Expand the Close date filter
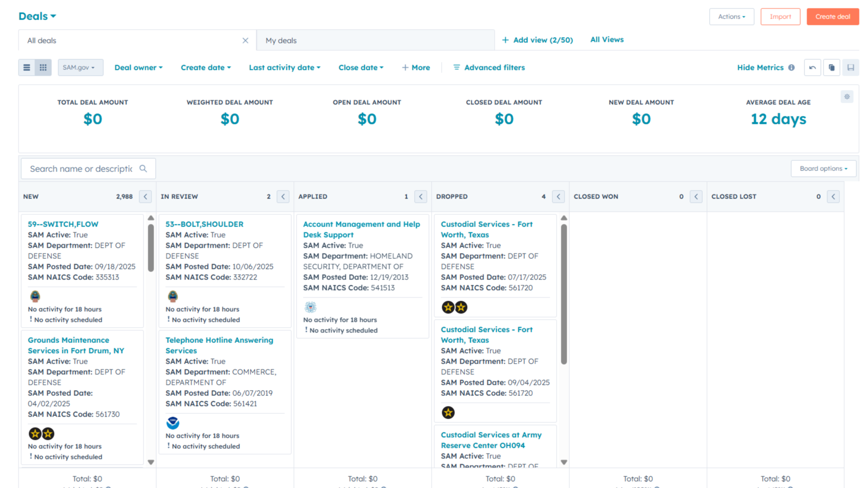The height and width of the screenshot is (488, 868). coord(361,67)
